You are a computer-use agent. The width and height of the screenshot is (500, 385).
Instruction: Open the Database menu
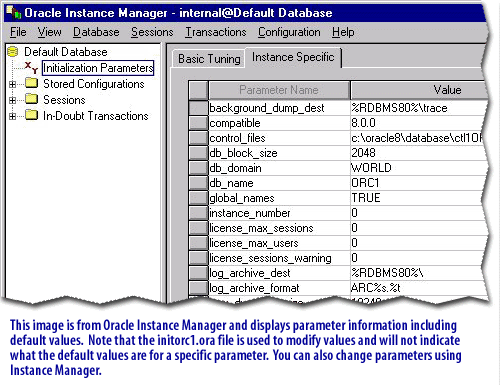point(96,32)
